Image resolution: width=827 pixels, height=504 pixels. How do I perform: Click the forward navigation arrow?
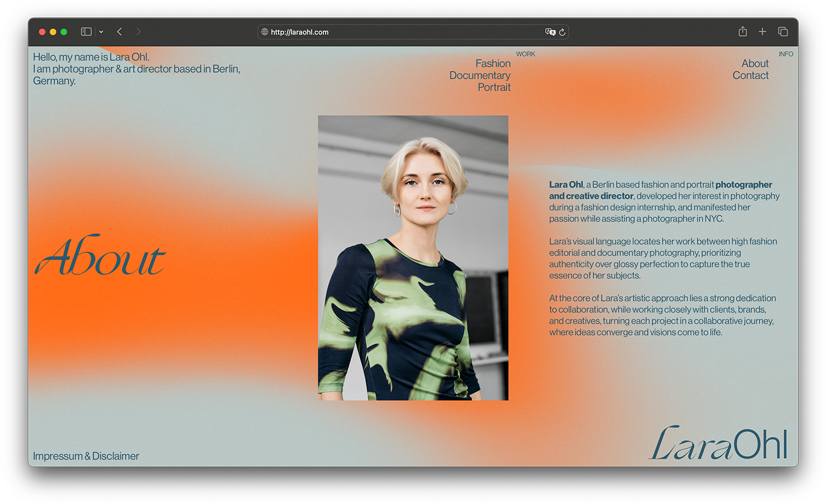138,32
